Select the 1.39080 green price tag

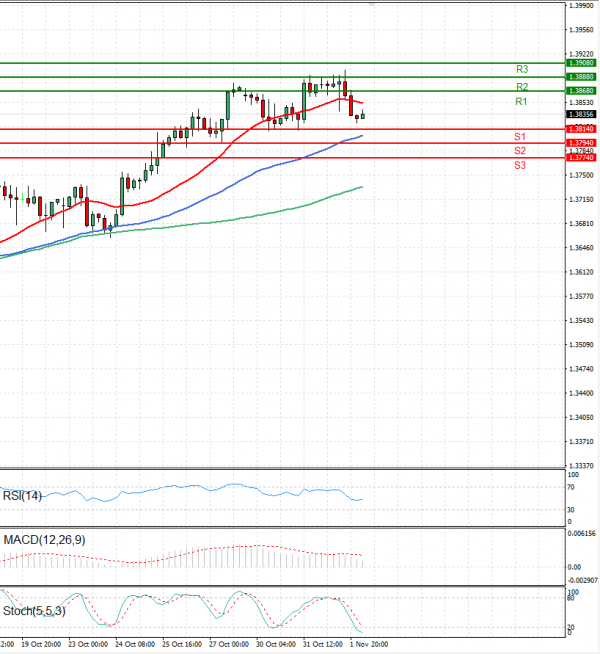tap(581, 63)
